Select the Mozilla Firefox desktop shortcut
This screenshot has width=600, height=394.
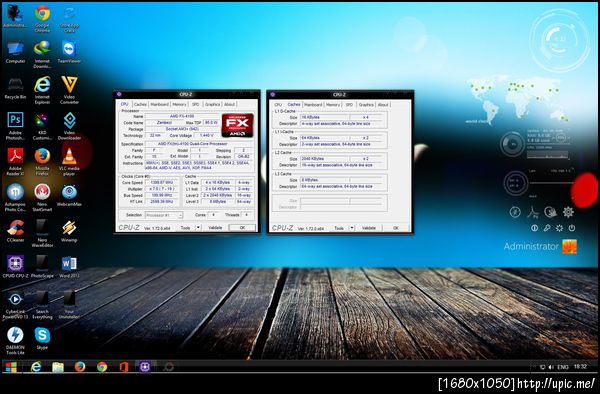tap(42, 161)
